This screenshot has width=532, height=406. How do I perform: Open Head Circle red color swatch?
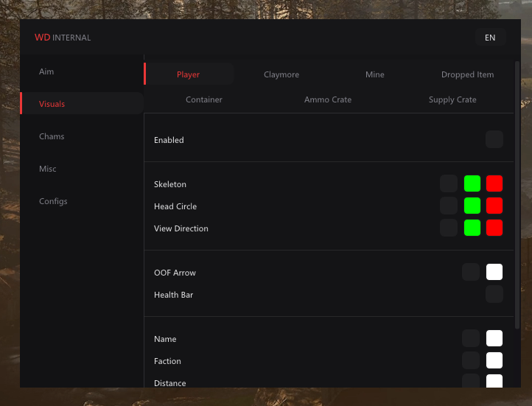(x=494, y=206)
